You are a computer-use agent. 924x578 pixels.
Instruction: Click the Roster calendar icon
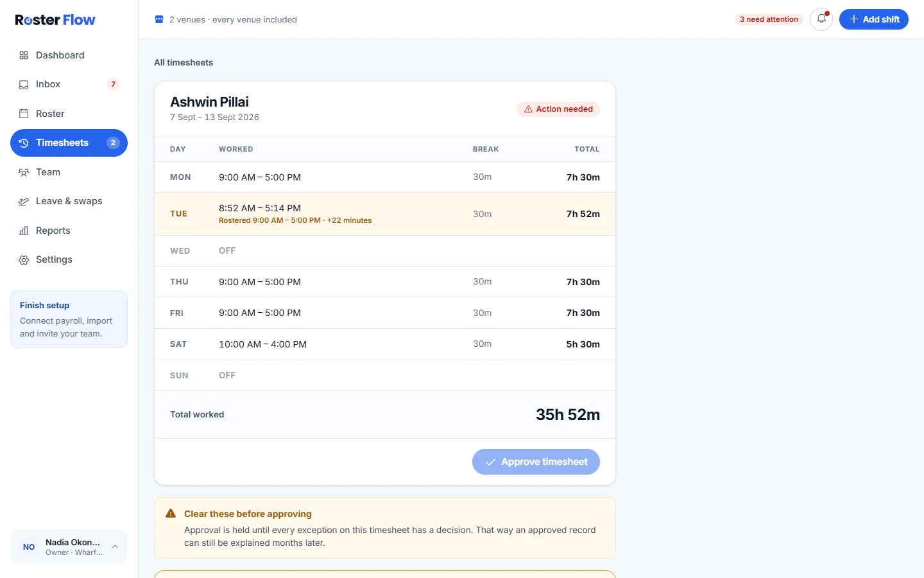click(24, 114)
